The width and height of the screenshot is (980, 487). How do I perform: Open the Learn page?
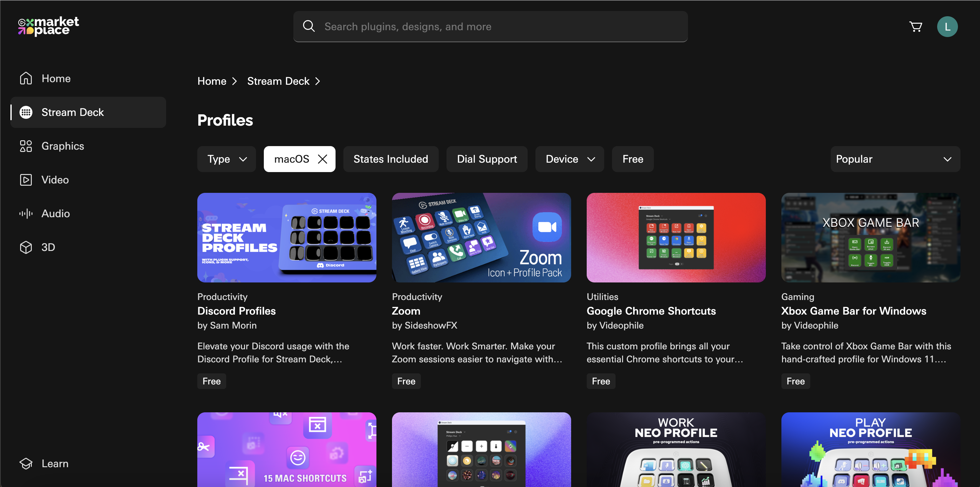88,463
